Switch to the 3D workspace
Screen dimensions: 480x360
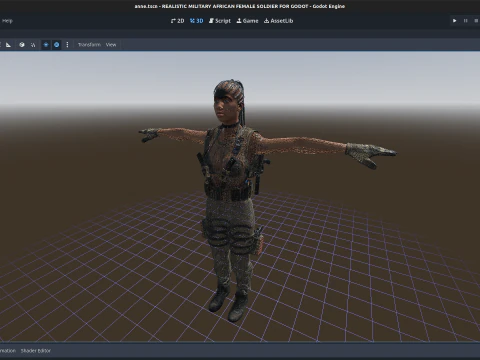pyautogui.click(x=197, y=21)
